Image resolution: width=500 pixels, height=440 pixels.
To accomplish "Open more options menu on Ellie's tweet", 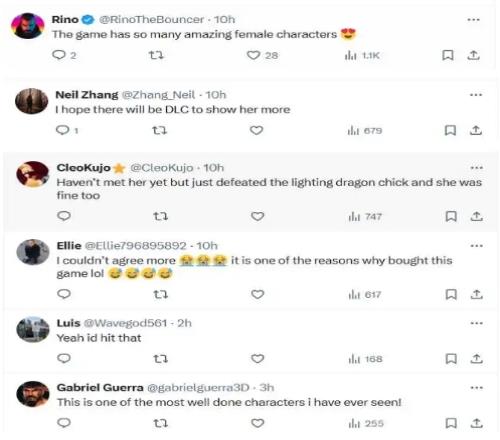I will coord(476,246).
